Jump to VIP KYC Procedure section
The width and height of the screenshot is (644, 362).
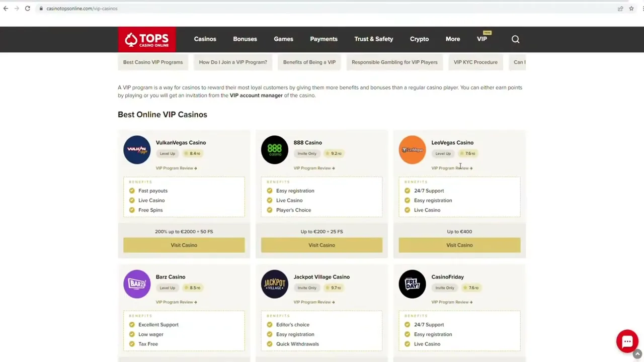point(475,62)
